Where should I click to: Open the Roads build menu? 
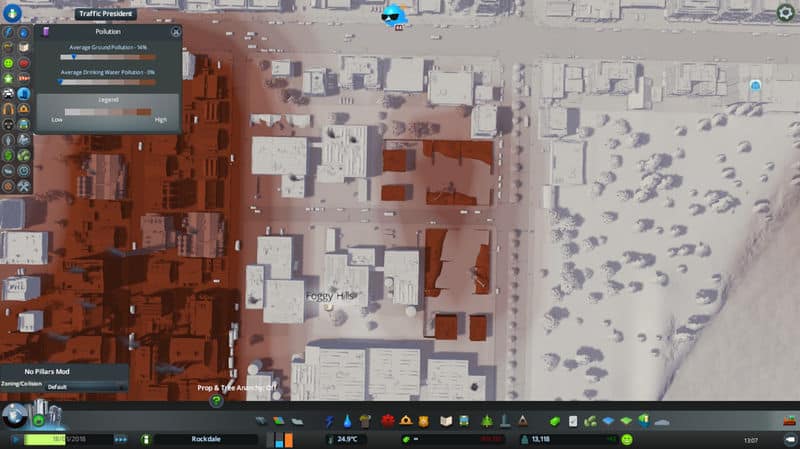262,421
